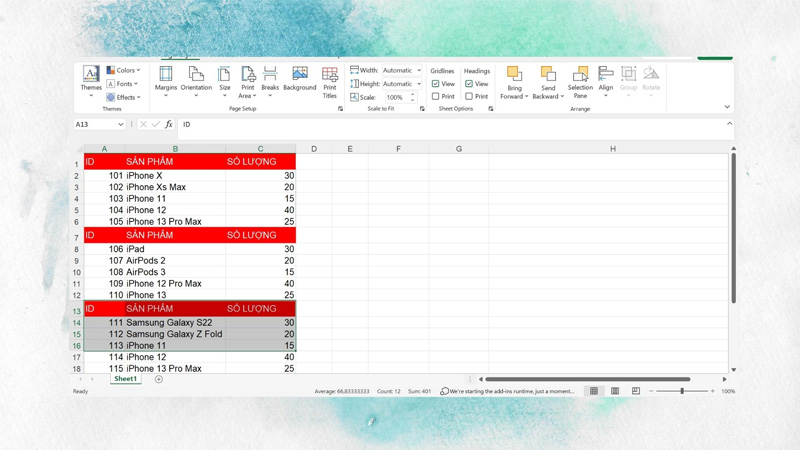Open the Themes gallery

pos(91,82)
